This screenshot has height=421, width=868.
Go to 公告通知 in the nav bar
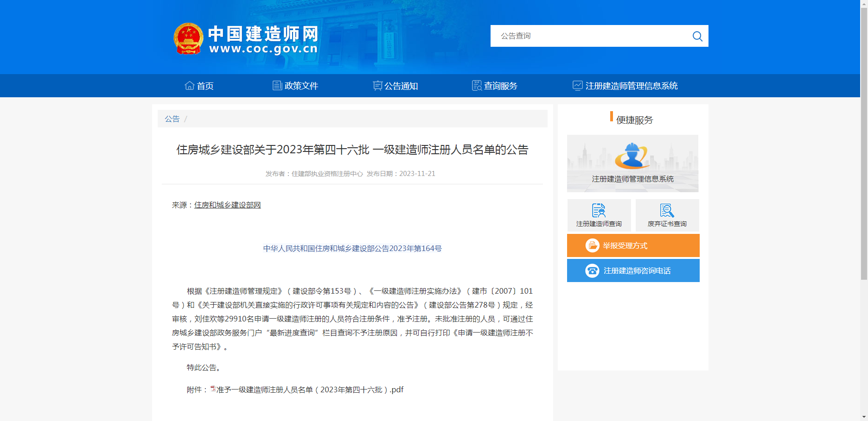click(x=396, y=86)
